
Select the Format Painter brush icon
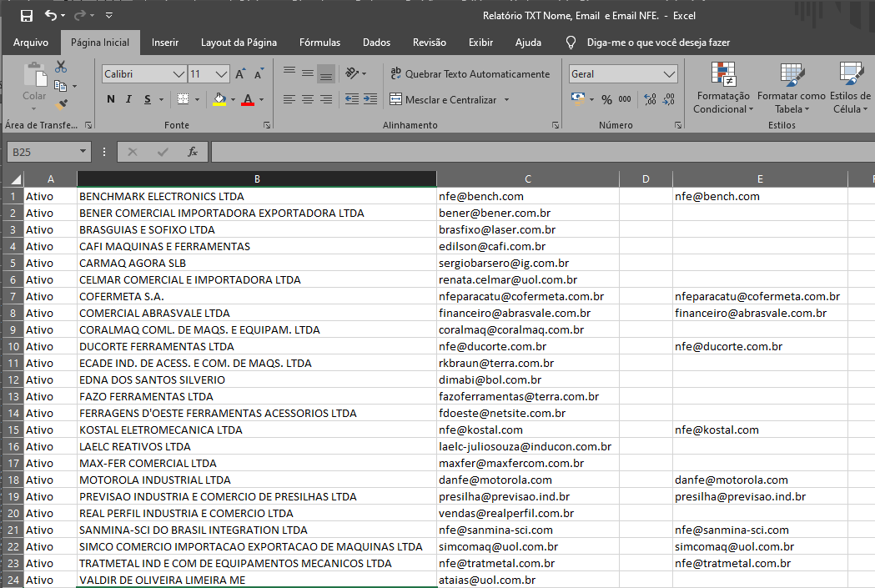[x=62, y=104]
